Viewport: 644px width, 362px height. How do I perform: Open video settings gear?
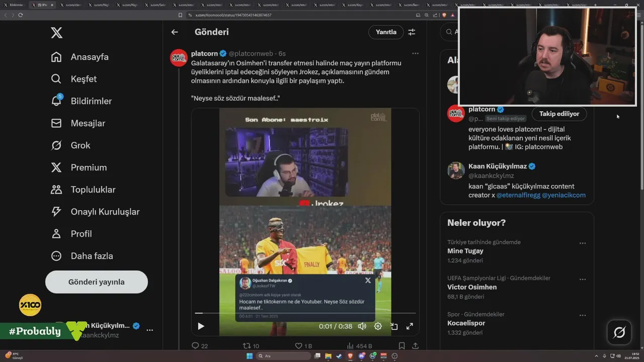coord(378,326)
